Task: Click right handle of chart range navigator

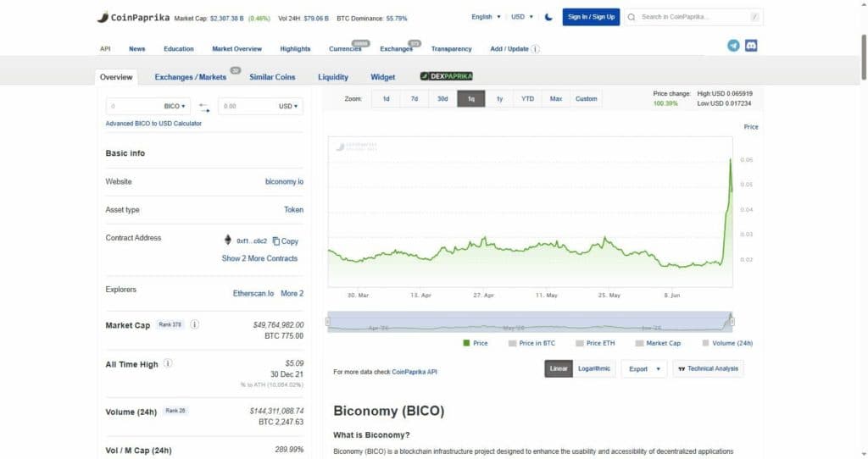Action: coord(732,322)
